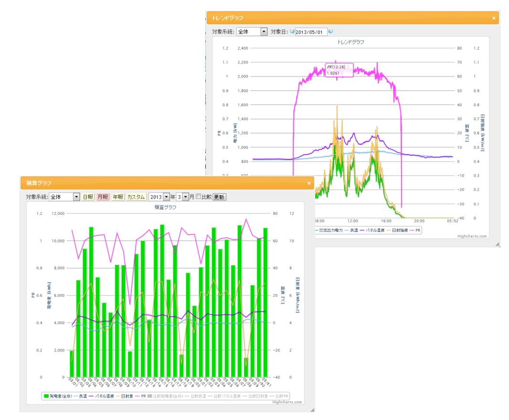Screen dimensions: 509x420
Task: Close the 積算グラフ window
Action: [x=308, y=183]
